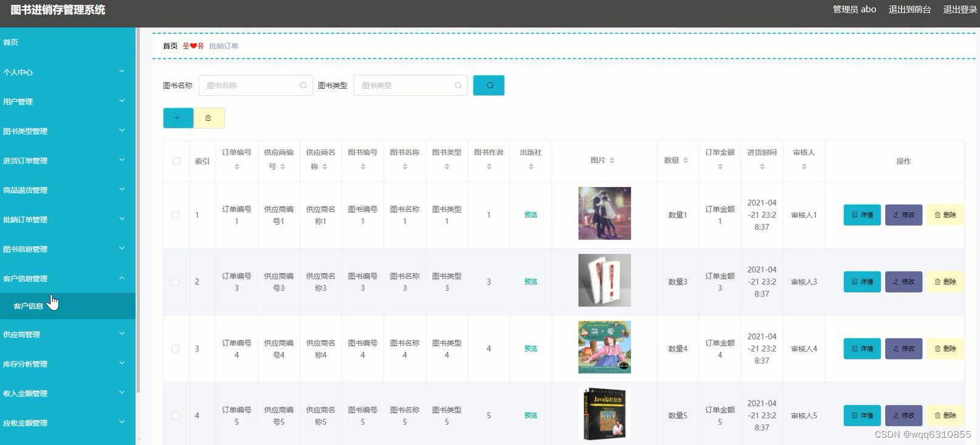Open 客户信息 submenu item
This screenshot has height=445, width=980.
click(67, 306)
